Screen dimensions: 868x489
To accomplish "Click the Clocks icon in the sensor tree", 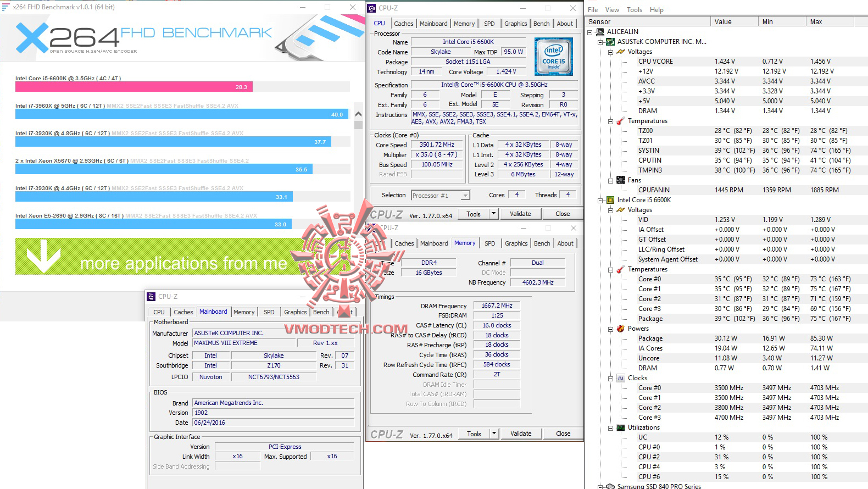I will tap(621, 378).
